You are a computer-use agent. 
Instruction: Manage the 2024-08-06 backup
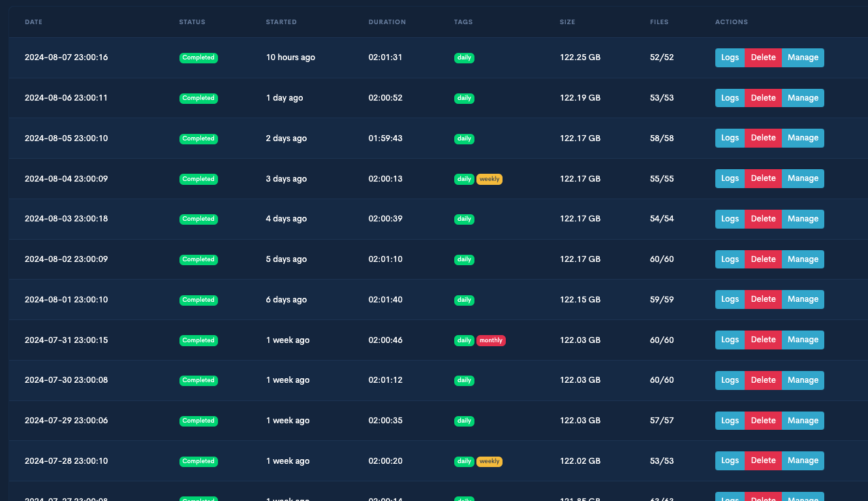click(x=803, y=98)
